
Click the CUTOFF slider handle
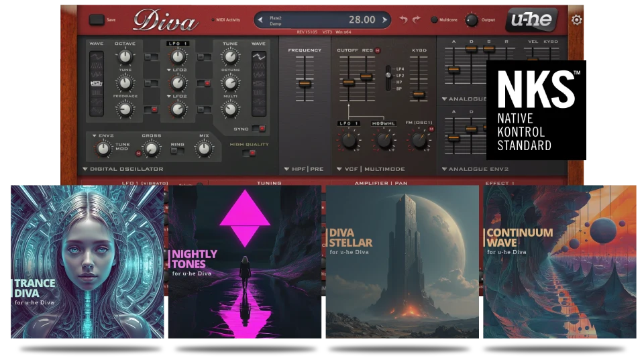pyautogui.click(x=348, y=82)
